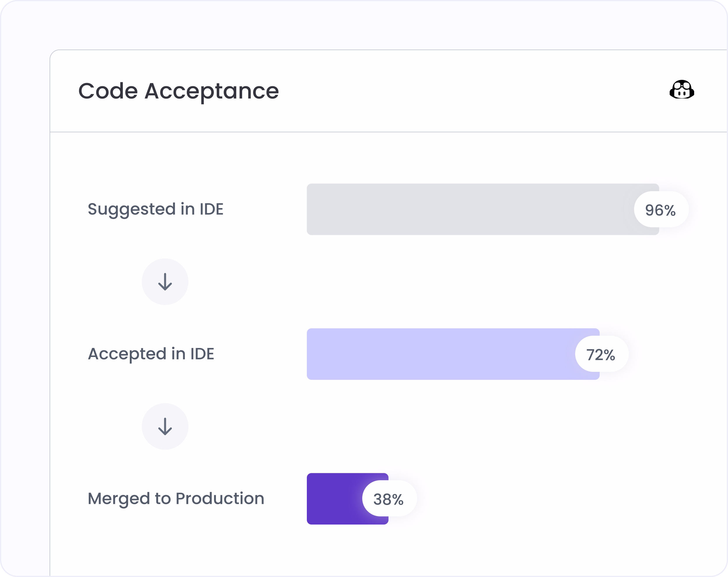728x577 pixels.
Task: Click the rounded top-left corner of card border
Action: pos(54,54)
